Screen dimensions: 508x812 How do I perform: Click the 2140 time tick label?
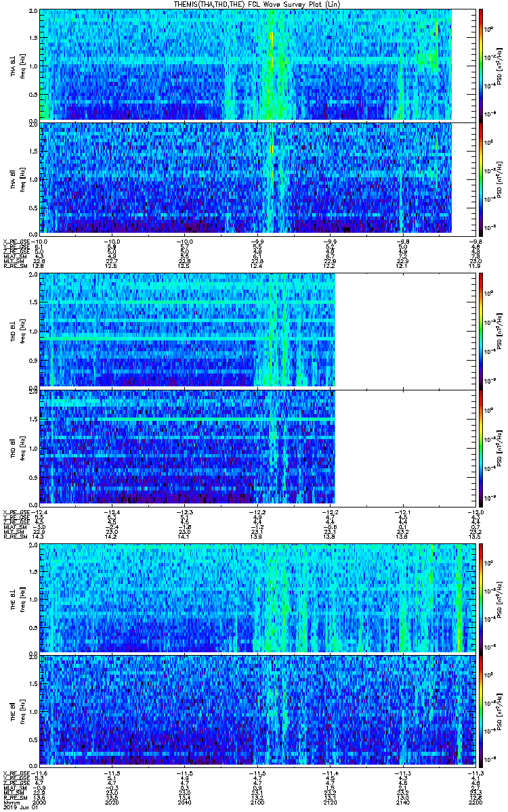tap(404, 801)
